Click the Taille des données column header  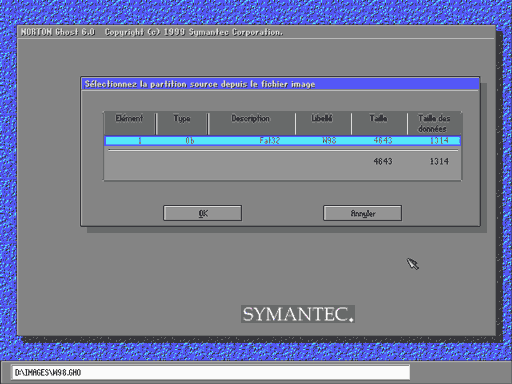point(434,123)
